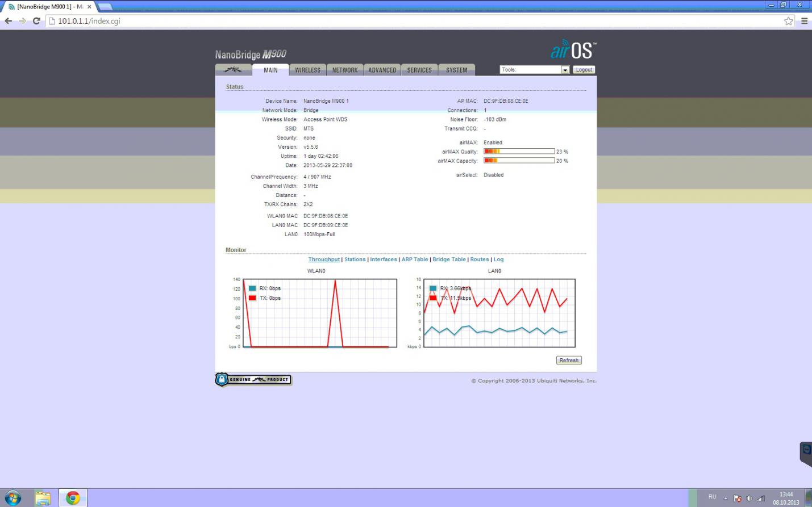The height and width of the screenshot is (507, 812).
Task: Open the side panel tab at right edge
Action: point(806,454)
